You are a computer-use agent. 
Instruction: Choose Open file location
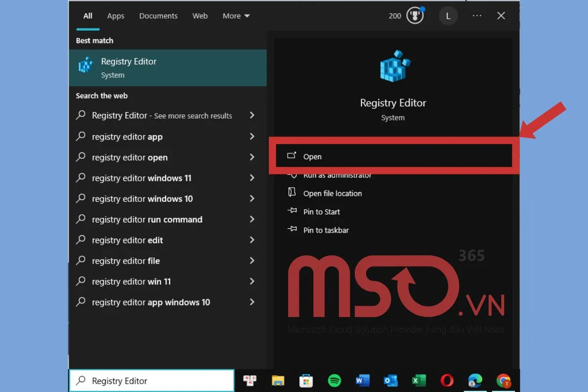point(332,194)
